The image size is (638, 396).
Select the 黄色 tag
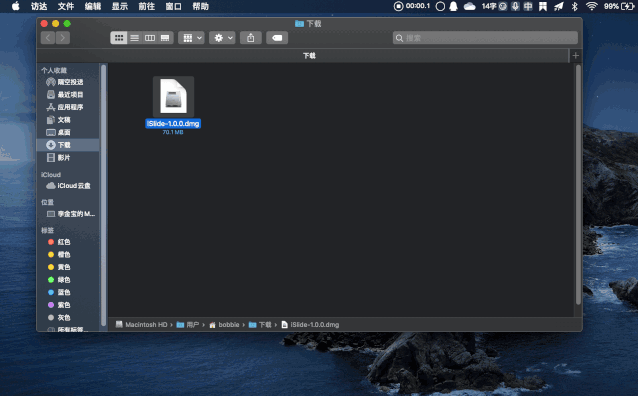point(68,267)
